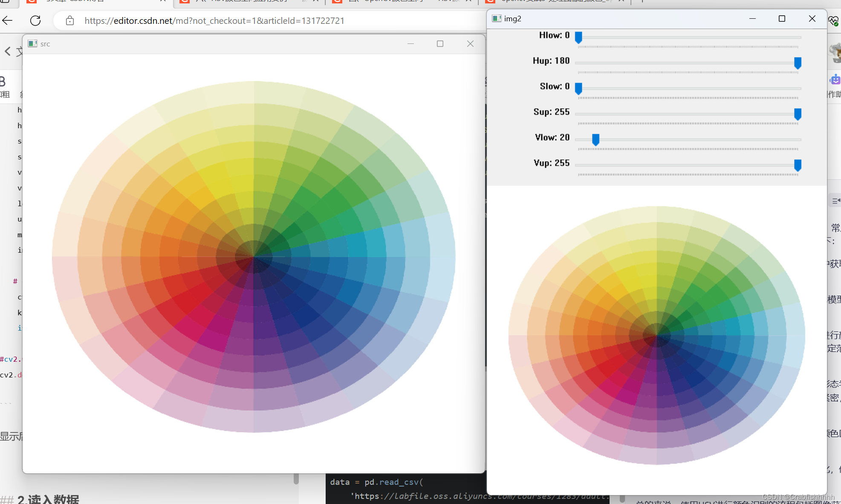Click the 'Sup: 255' label
Viewport: 841px width, 504px height.
coord(552,112)
